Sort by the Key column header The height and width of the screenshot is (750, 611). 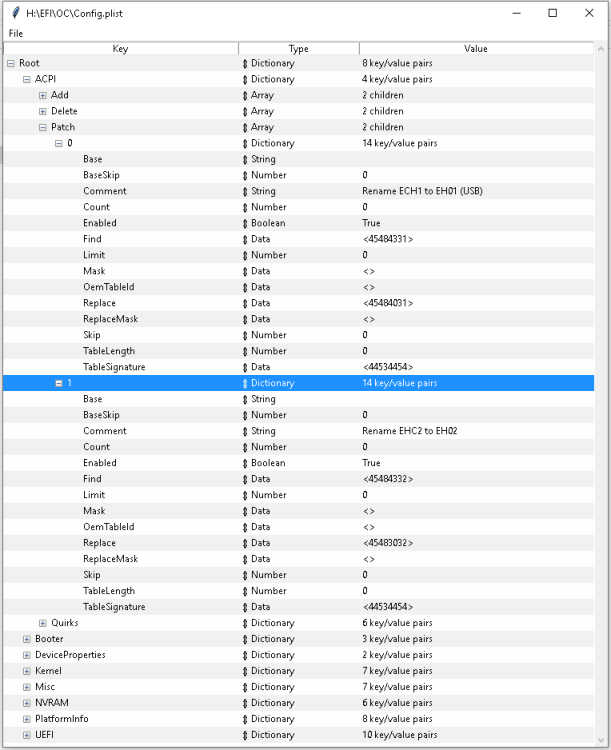tap(121, 48)
